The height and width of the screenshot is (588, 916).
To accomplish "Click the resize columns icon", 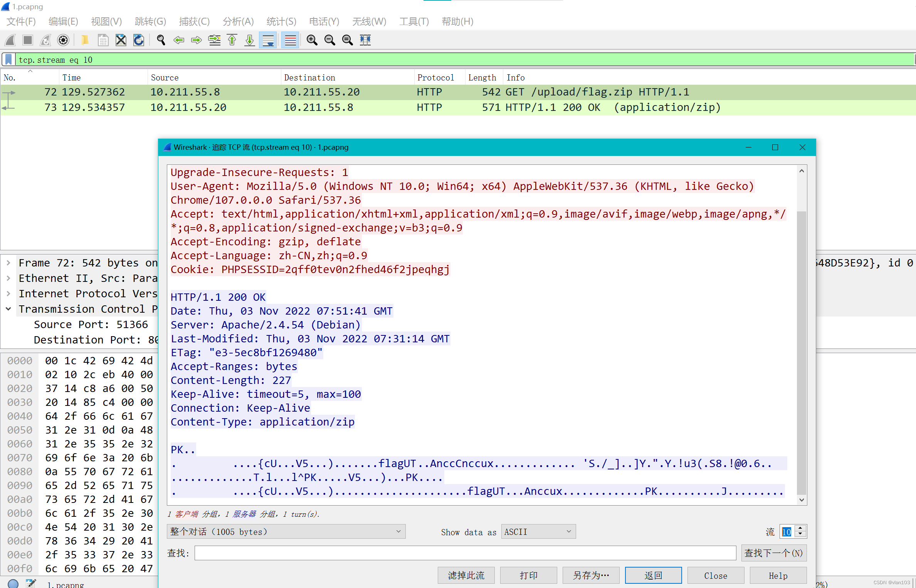I will (x=365, y=40).
